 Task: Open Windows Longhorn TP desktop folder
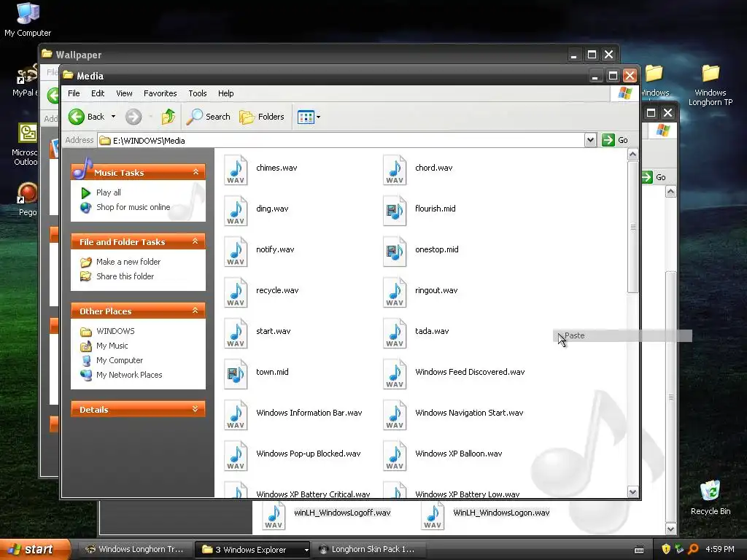[711, 85]
